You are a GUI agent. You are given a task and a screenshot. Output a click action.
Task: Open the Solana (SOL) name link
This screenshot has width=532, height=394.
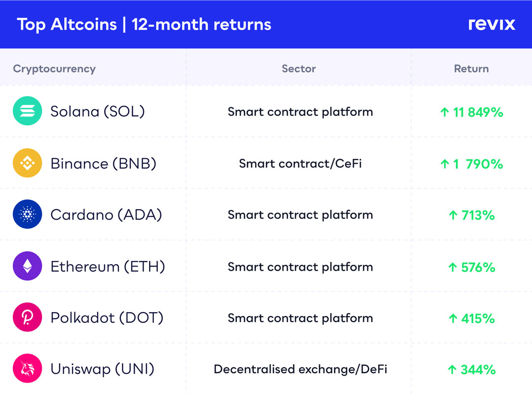click(x=98, y=111)
